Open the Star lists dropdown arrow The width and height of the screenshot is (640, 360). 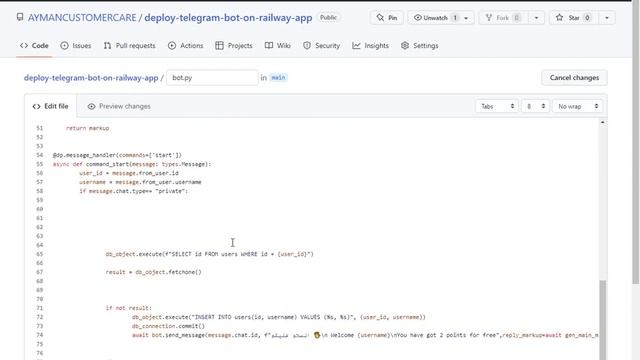click(607, 18)
